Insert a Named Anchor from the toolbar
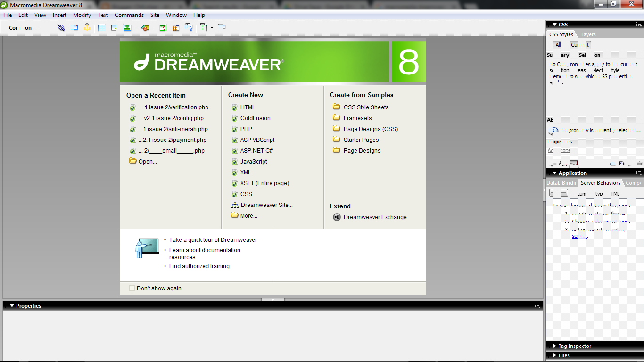 pos(87,27)
